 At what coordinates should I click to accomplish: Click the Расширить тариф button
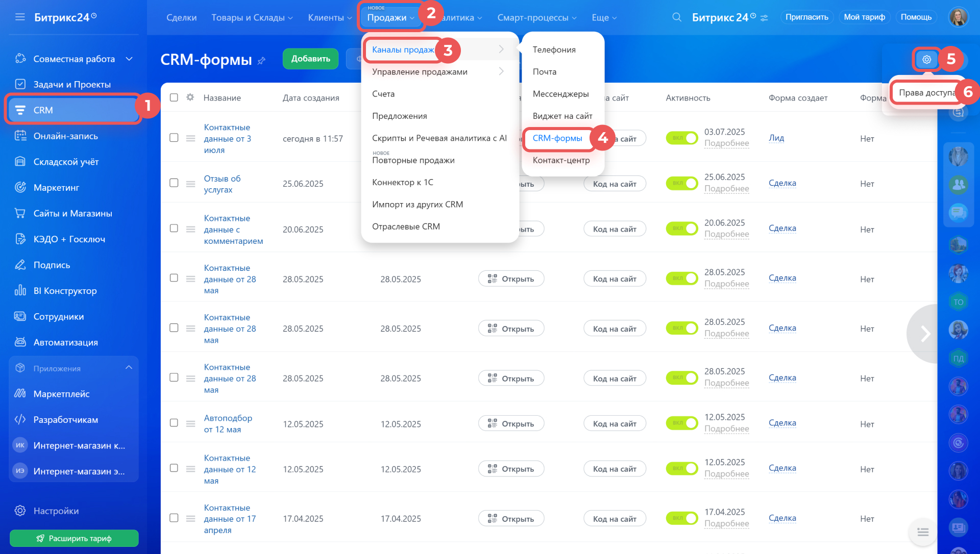coord(74,539)
